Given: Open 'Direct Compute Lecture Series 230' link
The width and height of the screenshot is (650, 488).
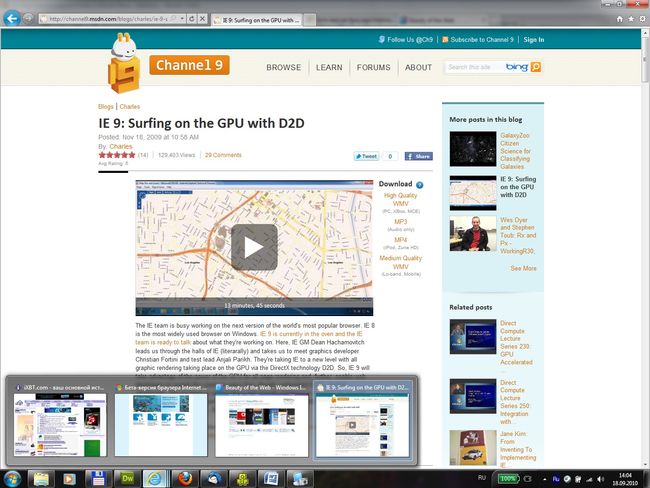Looking at the screenshot, I should 516,342.
